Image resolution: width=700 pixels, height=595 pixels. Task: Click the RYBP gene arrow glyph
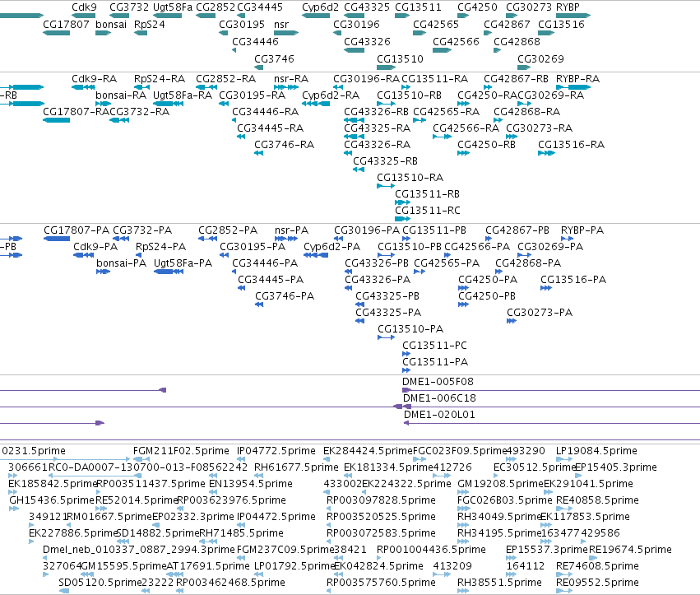click(573, 16)
